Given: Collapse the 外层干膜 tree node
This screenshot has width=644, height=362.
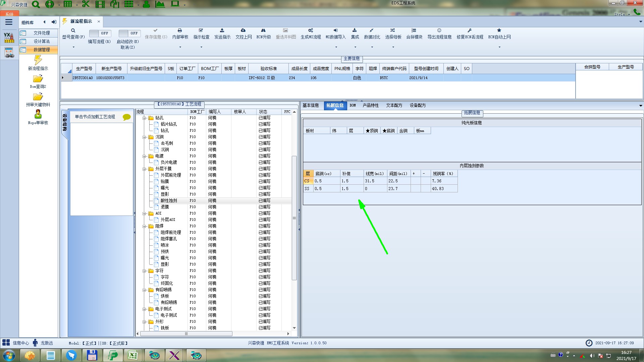Looking at the screenshot, I should (144, 169).
